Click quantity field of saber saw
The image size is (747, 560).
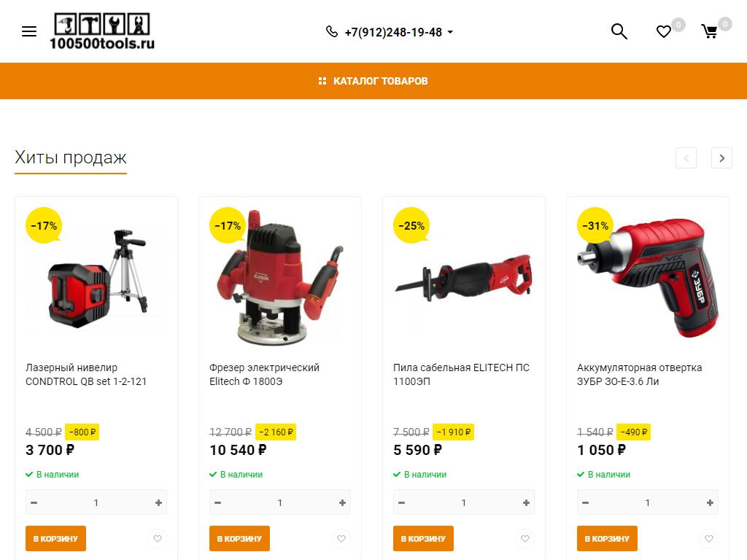click(463, 503)
